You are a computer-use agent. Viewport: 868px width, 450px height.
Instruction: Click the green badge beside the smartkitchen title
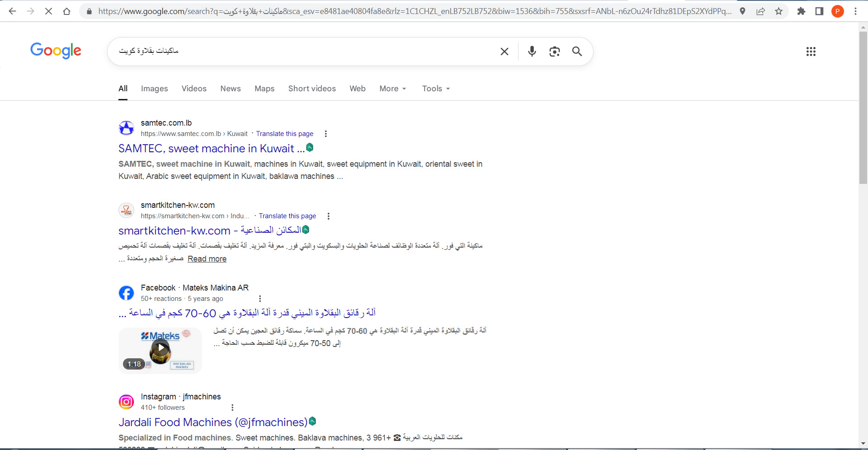(306, 230)
